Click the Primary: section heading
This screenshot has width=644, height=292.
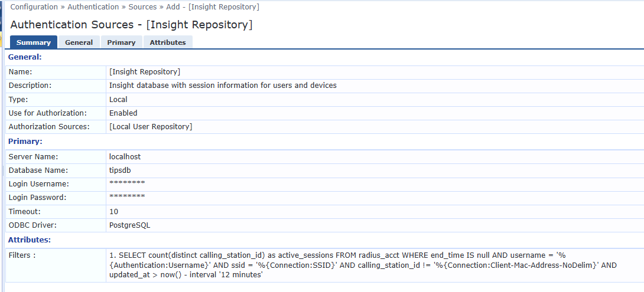pos(25,142)
